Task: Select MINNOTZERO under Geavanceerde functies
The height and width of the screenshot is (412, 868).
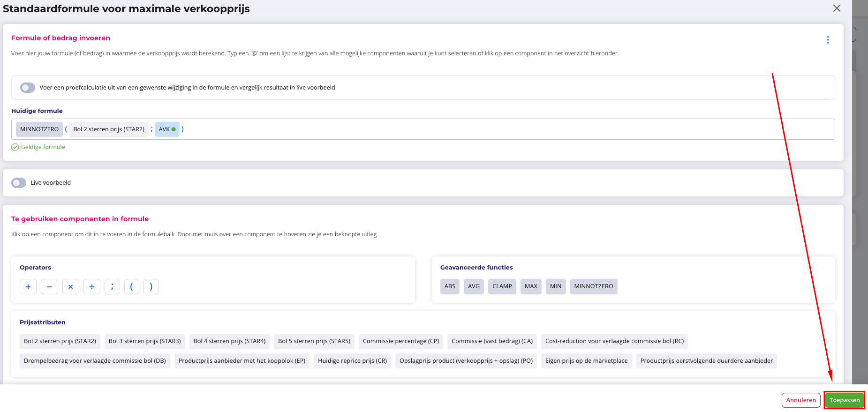Action: click(x=593, y=286)
